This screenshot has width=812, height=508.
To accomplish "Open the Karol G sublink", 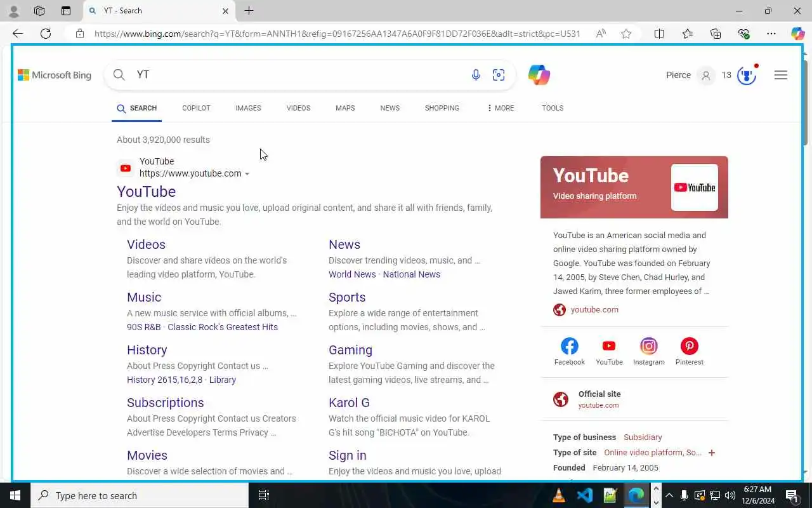I will 349,403.
